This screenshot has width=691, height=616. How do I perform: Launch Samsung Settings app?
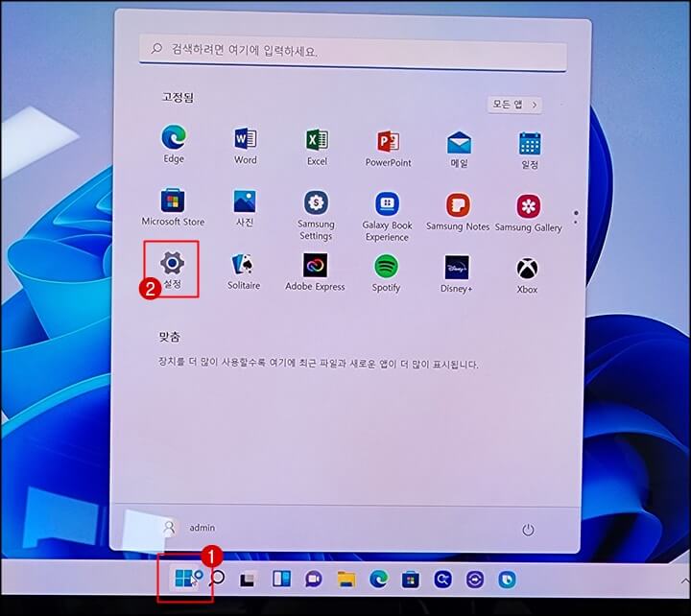(316, 215)
